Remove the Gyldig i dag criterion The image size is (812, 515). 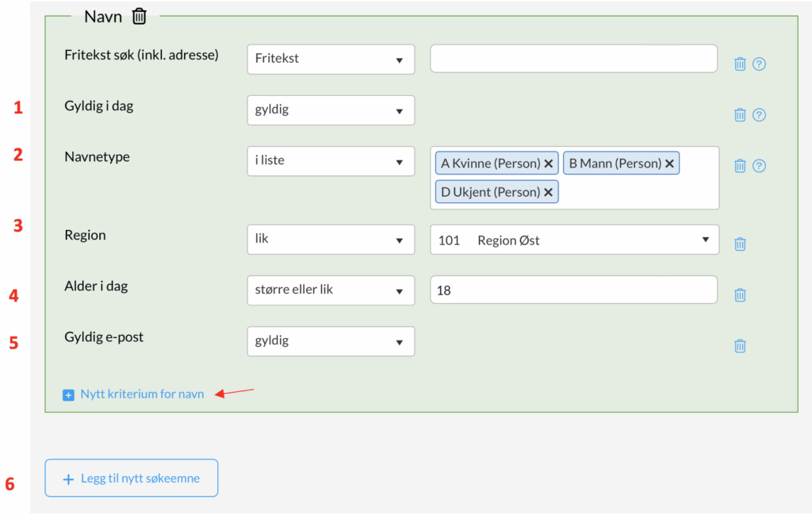[x=740, y=115]
